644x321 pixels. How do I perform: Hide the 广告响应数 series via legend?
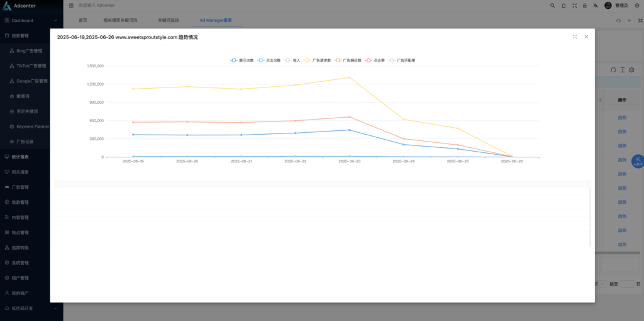coord(348,60)
